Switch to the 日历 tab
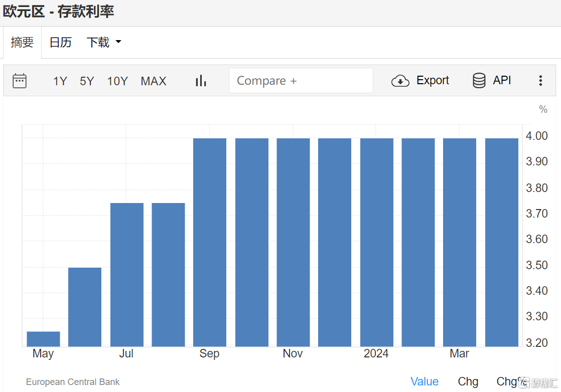 coord(60,43)
